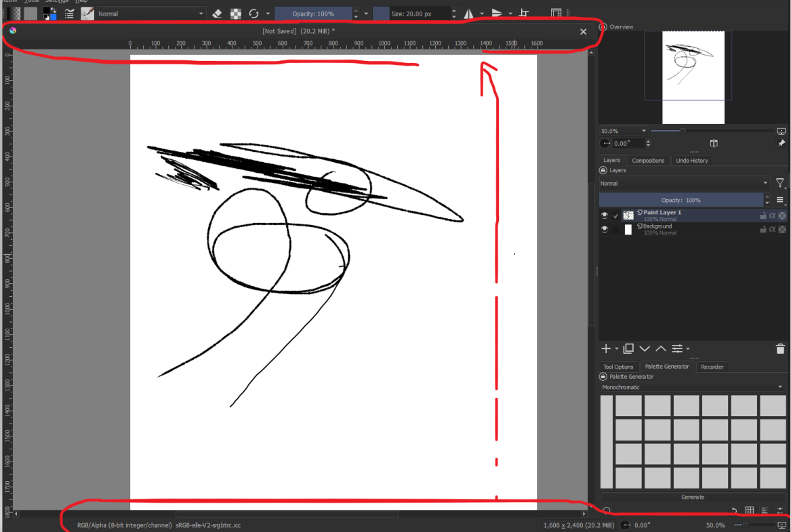Move layer down with the down chevron
Screen dimensions: 791x532
645,349
